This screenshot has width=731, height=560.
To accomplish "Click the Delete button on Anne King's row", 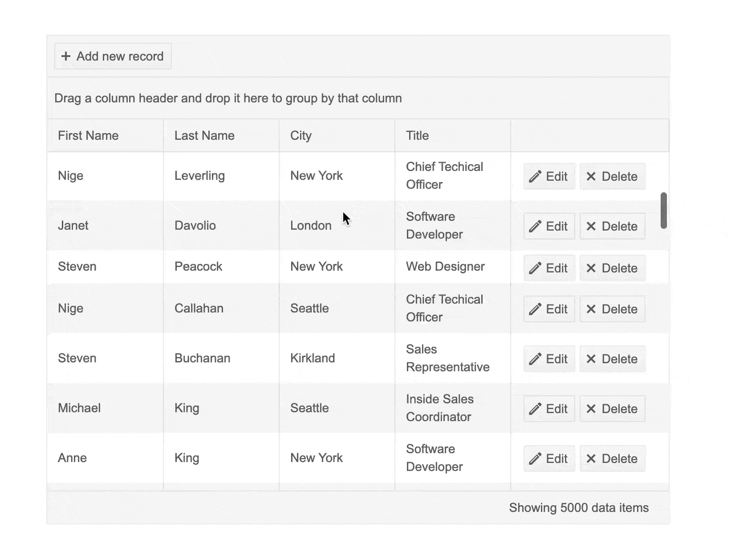I will point(613,459).
